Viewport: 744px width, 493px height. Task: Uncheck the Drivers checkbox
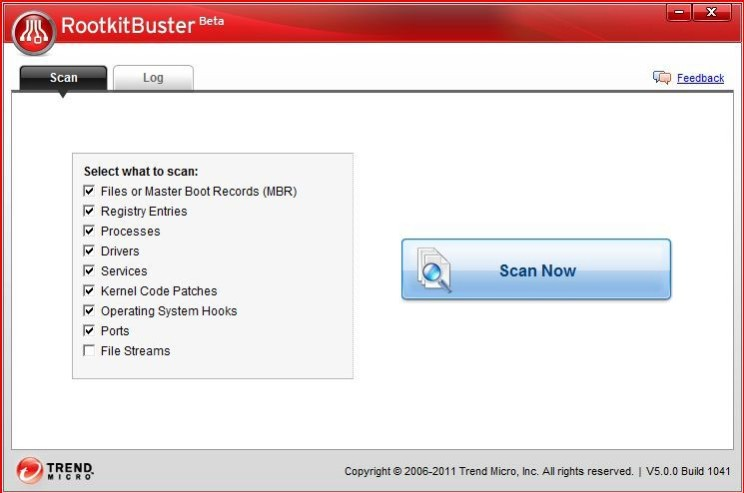[x=89, y=251]
